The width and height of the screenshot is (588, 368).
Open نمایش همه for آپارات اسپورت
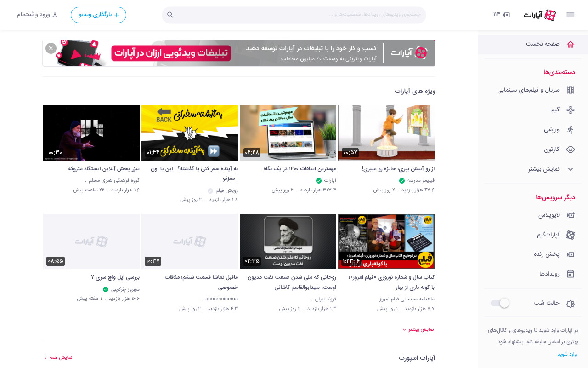pyautogui.click(x=58, y=357)
